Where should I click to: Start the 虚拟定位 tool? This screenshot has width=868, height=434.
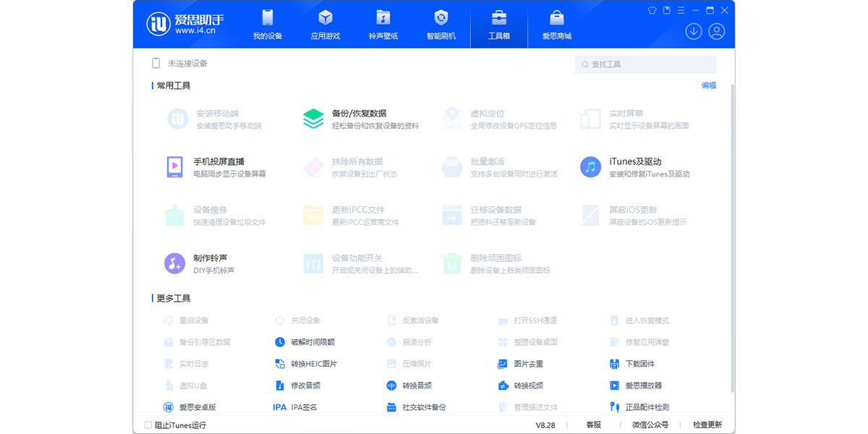[x=500, y=119]
